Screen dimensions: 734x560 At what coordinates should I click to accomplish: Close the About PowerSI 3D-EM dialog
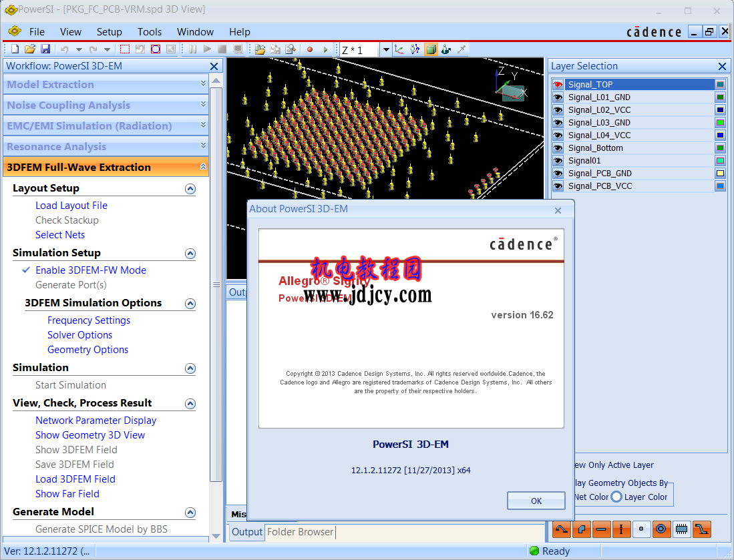point(558,210)
